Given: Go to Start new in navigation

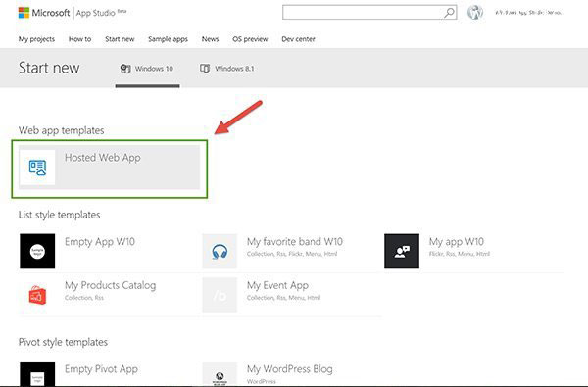Looking at the screenshot, I should pos(120,39).
